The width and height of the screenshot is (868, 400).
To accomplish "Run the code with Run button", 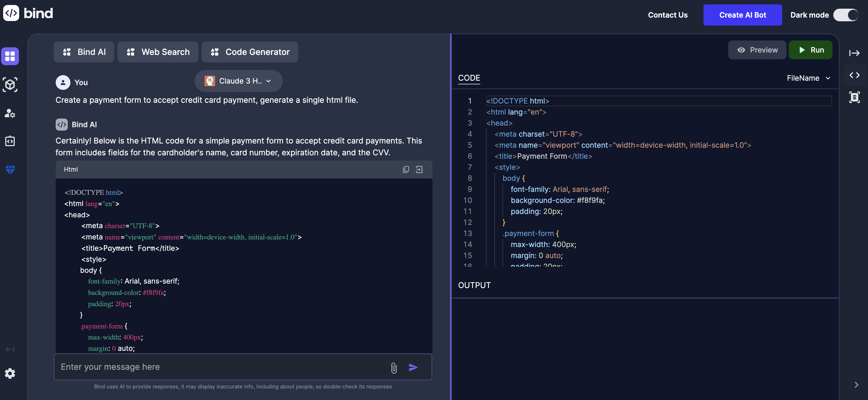I will (x=810, y=50).
